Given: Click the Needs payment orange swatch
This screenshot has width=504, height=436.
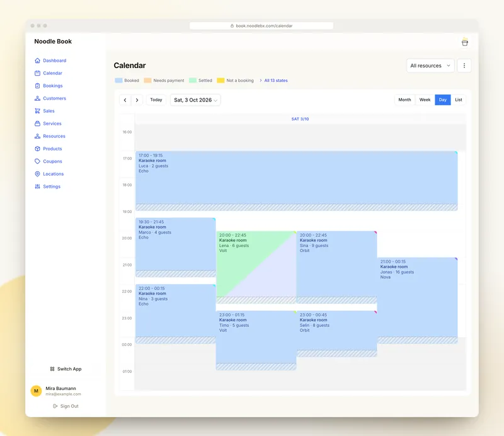Looking at the screenshot, I should [x=147, y=81].
